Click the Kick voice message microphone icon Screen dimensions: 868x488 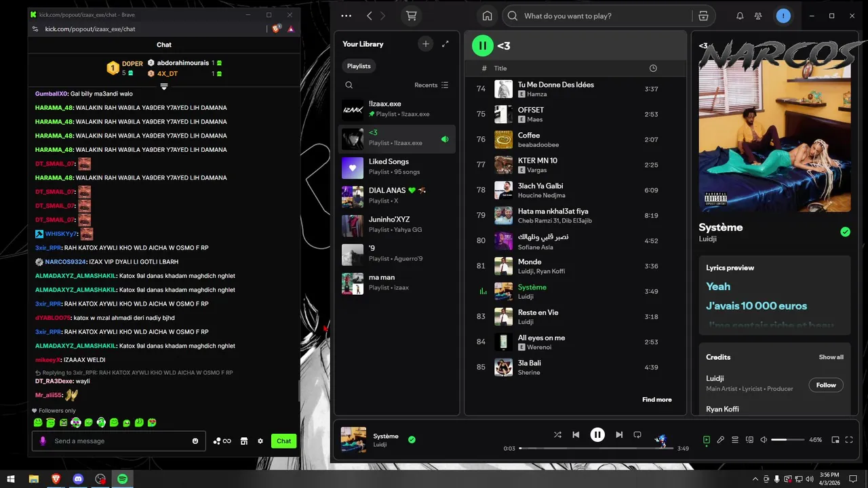point(43,441)
